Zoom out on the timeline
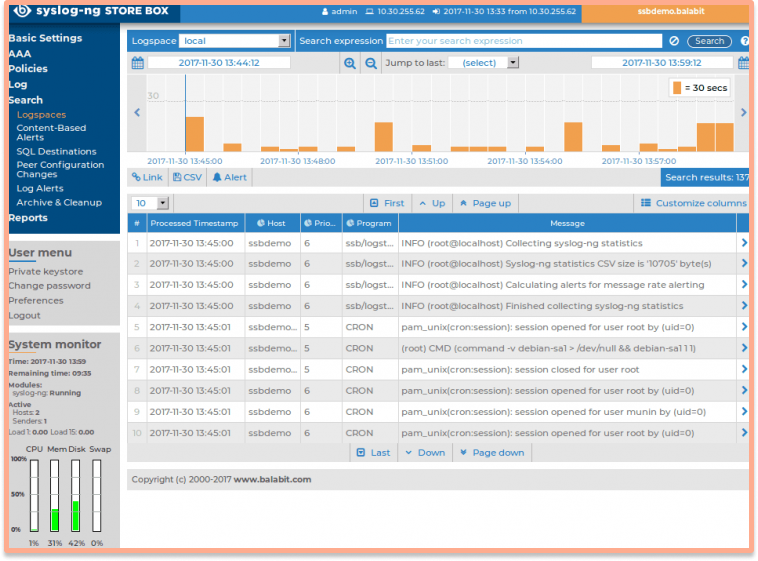Screen dimensions: 758x561 [x=371, y=63]
